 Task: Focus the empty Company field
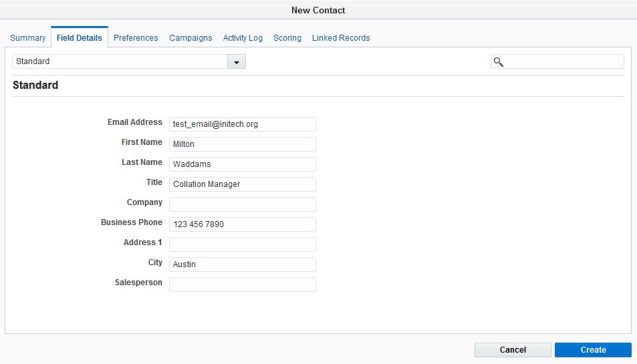click(243, 204)
